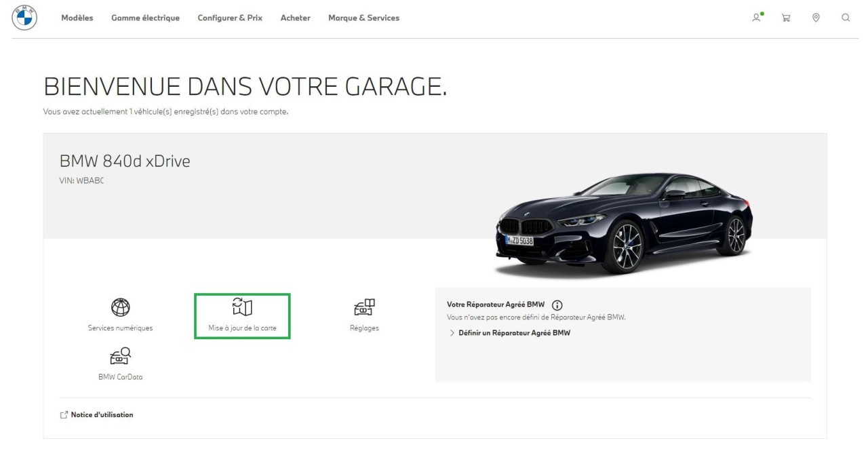
Task: Click the dealer locator pin icon
Action: [816, 18]
